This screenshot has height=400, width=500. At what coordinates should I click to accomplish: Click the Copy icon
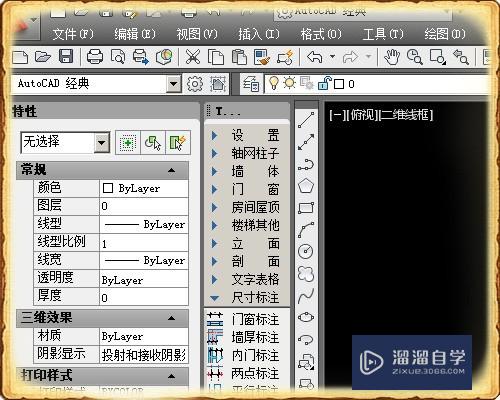(x=216, y=57)
